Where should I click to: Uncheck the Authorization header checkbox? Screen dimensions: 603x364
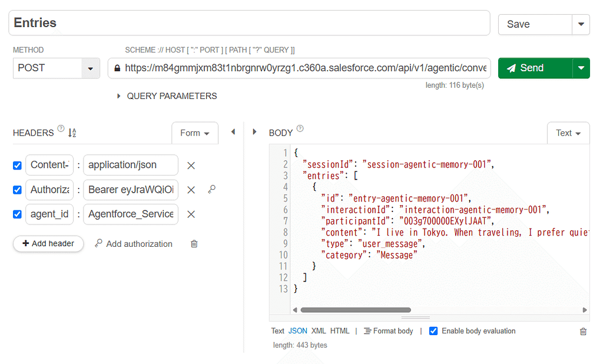click(17, 190)
